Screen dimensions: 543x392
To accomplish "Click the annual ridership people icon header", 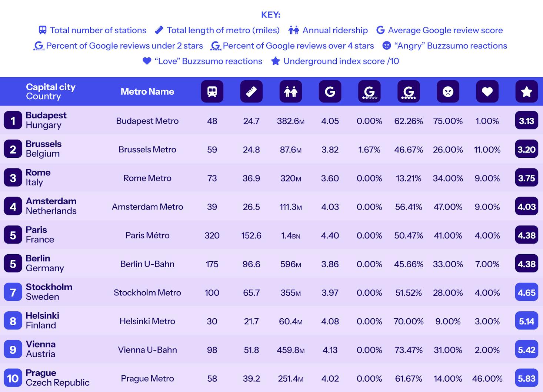I will (x=290, y=91).
